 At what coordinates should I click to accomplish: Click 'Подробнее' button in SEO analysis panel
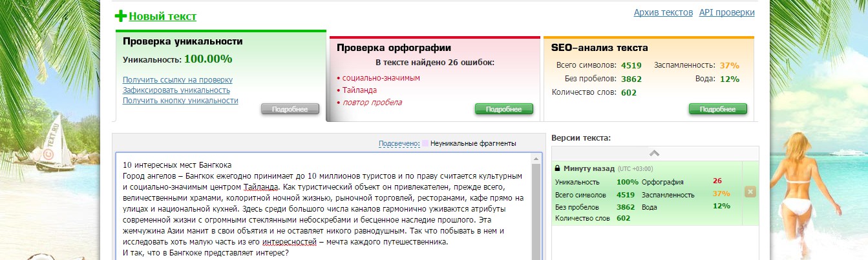(718, 109)
